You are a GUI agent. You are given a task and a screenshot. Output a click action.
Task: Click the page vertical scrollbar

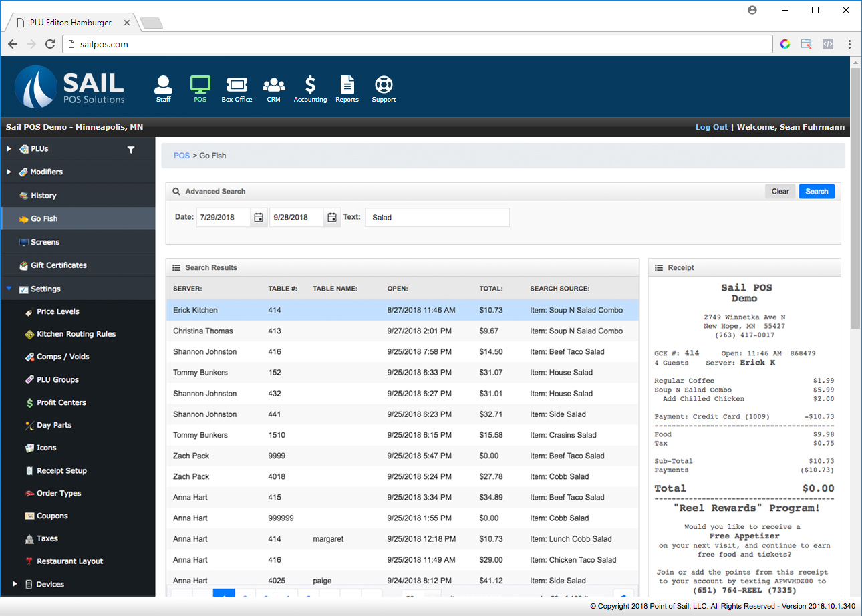855,198
